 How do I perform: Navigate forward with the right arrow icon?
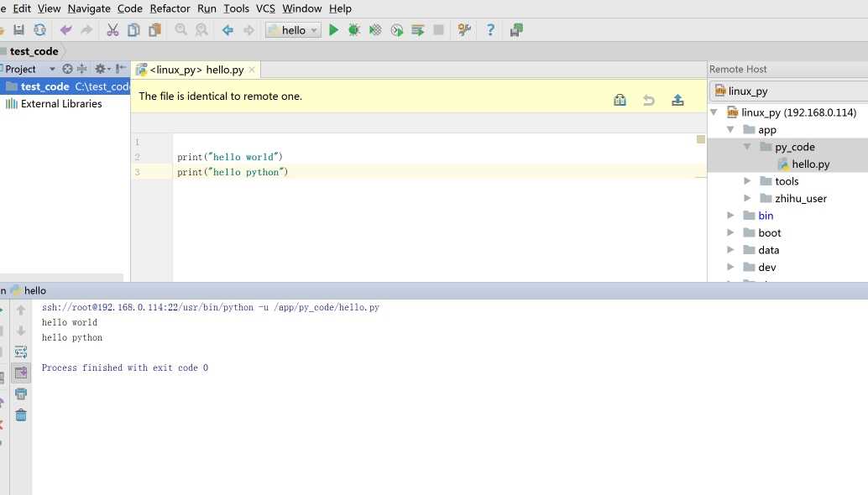pyautogui.click(x=248, y=30)
